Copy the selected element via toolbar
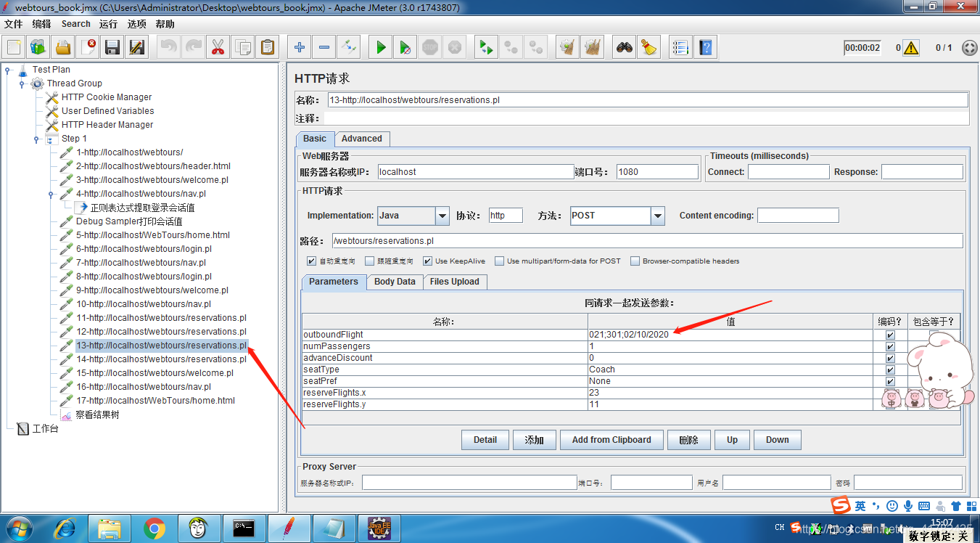This screenshot has height=543, width=980. click(x=242, y=48)
